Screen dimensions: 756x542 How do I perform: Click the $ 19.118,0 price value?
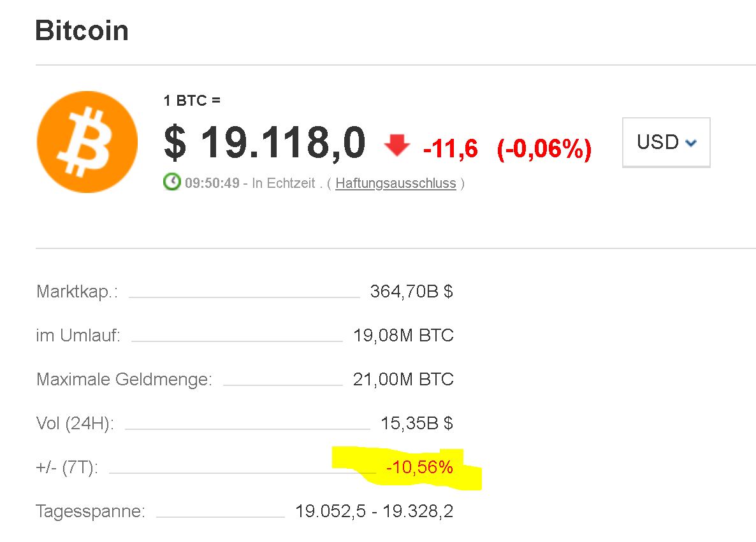coord(265,143)
